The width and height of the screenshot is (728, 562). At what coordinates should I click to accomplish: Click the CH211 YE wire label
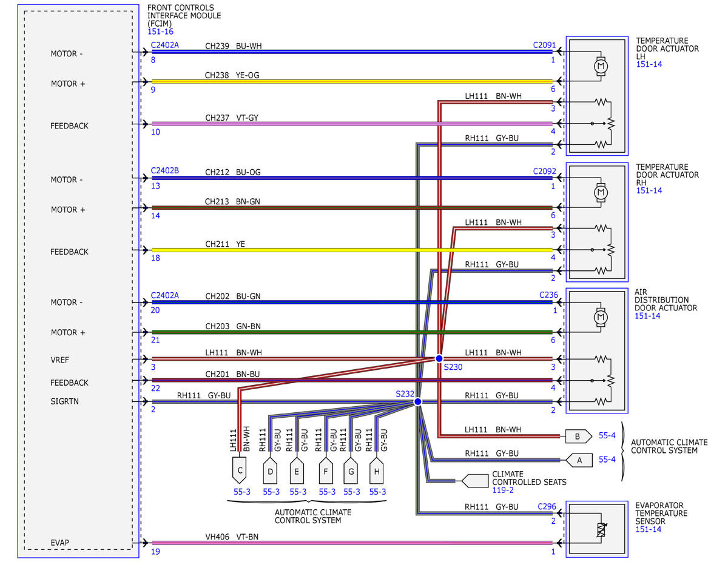coord(225,244)
